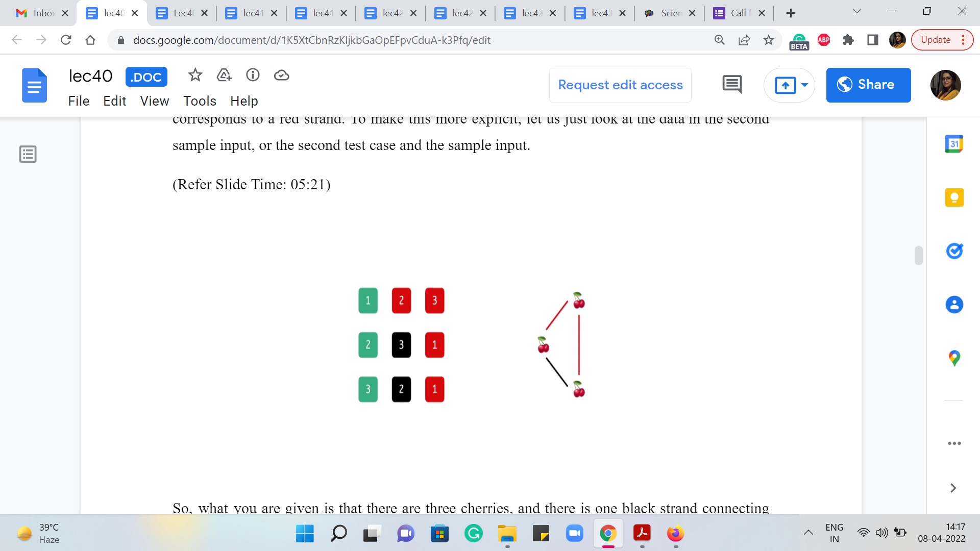980x551 pixels.
Task: Open Google Maps side panel
Action: (x=954, y=358)
